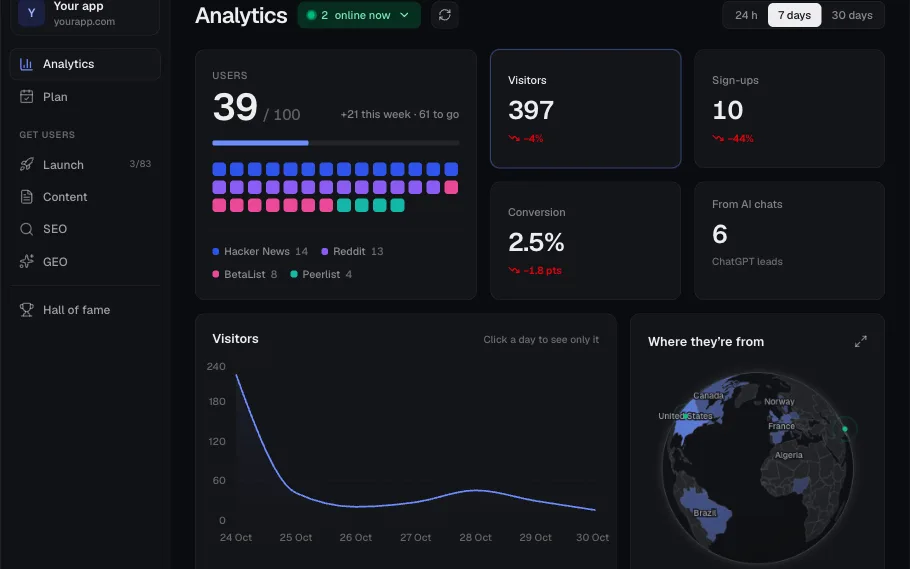The image size is (910, 569).
Task: Click the 'Where they're from' heading
Action: [x=706, y=341]
